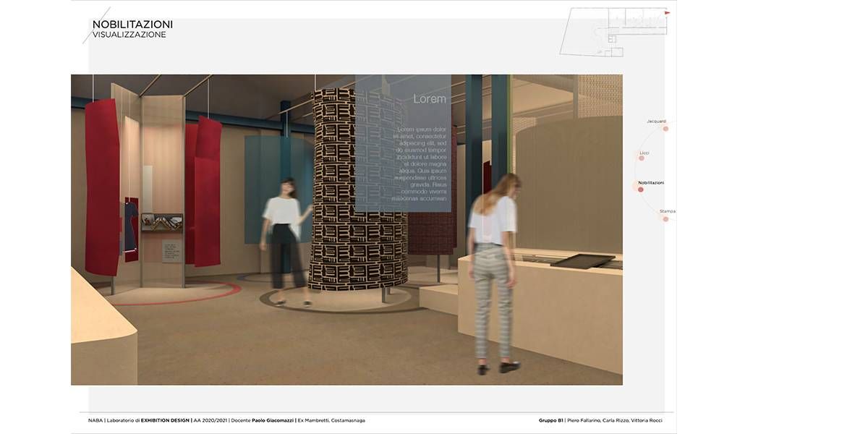Click the EXHIBITION DESIGN text in the footer
Screen dimensions: 868x434
coord(165,420)
